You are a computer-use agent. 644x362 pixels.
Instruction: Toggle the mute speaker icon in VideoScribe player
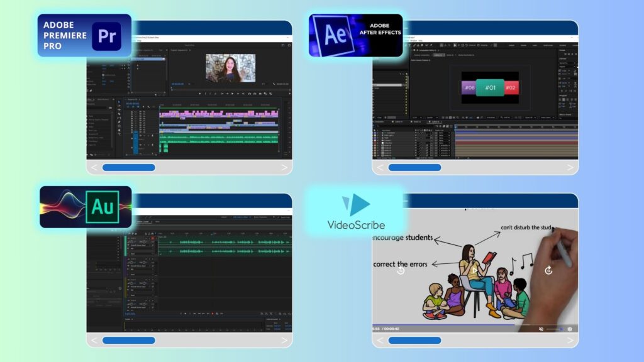tap(541, 329)
